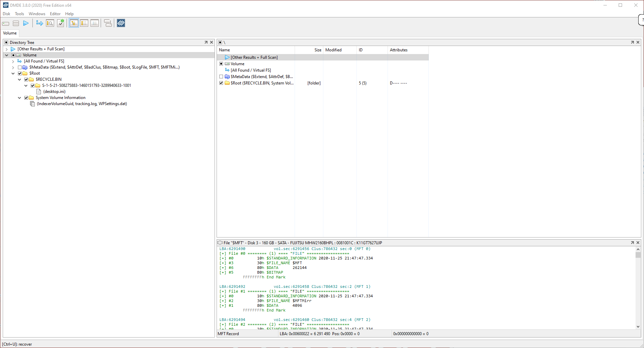Start Full Scan with the blue play icon
Image resolution: width=644 pixels, height=348 pixels.
(x=26, y=23)
